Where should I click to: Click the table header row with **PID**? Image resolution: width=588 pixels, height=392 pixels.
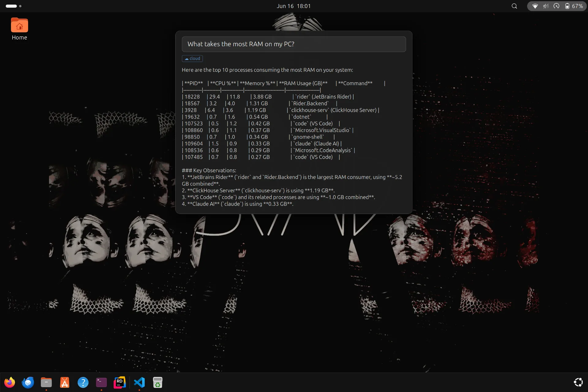pos(284,83)
